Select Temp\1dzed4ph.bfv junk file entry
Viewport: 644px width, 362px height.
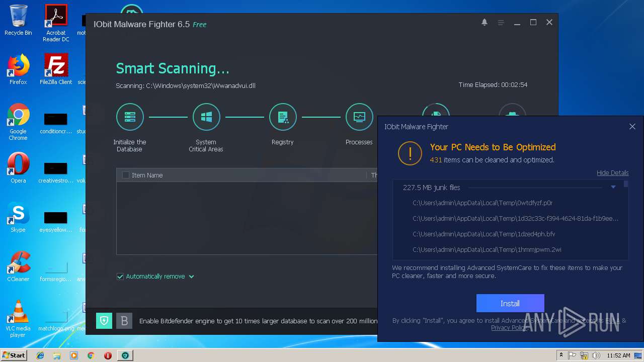point(484,234)
